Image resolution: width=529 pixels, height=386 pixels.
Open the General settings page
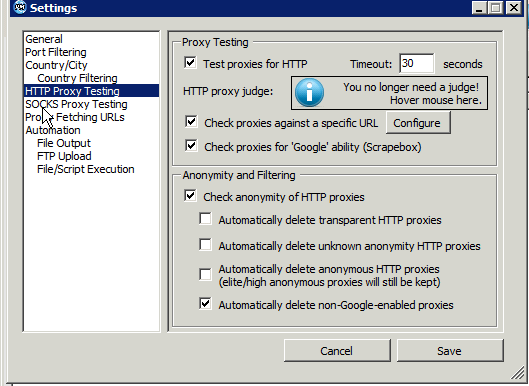[44, 39]
